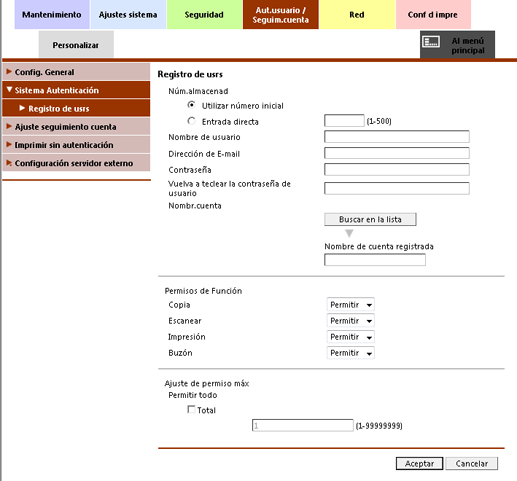The height and width of the screenshot is (481, 517).
Task: Open the Personalizar tab
Action: [76, 45]
